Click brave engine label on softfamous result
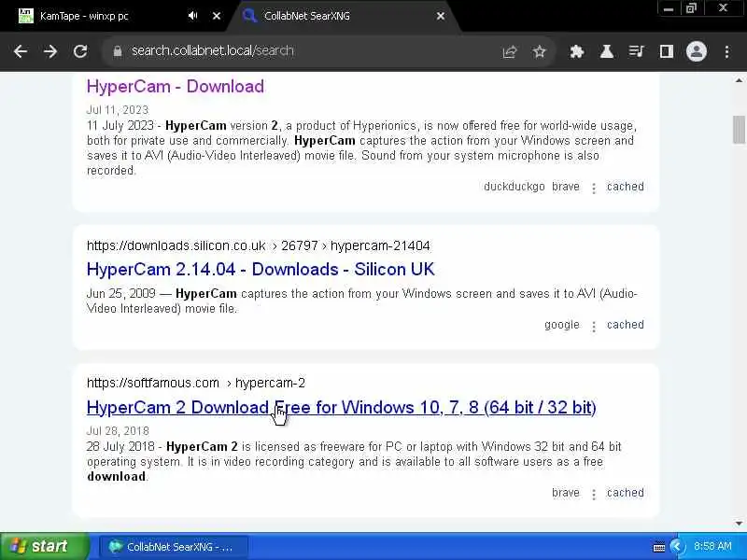Screen dimensions: 747x560 [x=566, y=493]
